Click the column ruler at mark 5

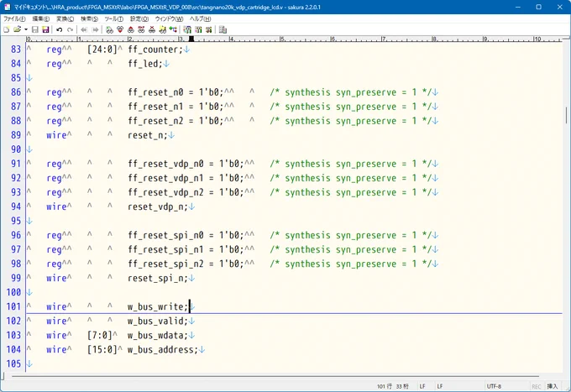(x=282, y=39)
